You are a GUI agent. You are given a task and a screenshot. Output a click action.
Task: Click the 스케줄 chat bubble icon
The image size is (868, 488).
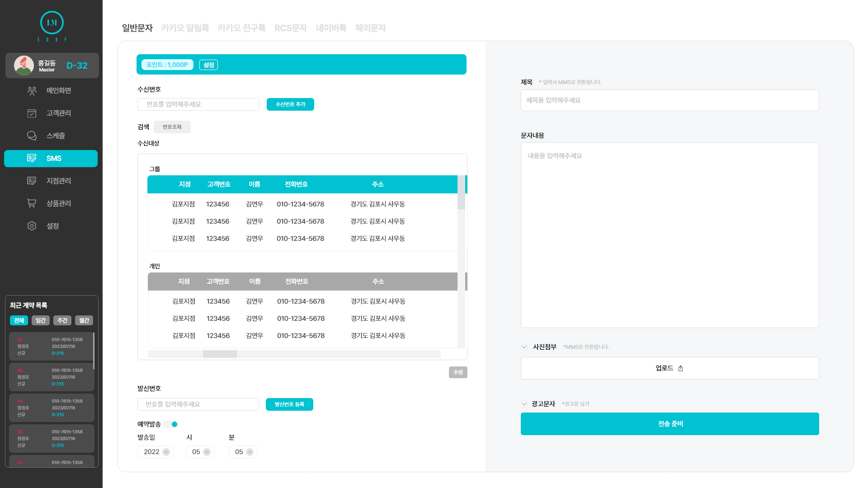point(32,136)
